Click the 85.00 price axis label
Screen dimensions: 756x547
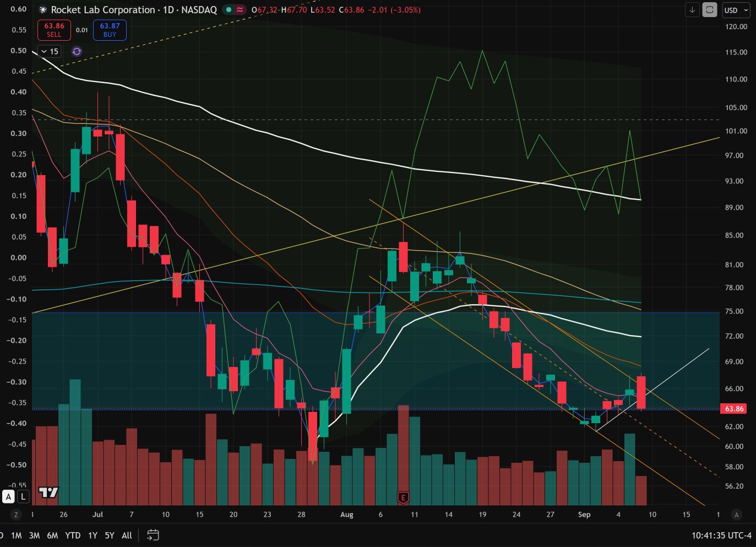735,235
